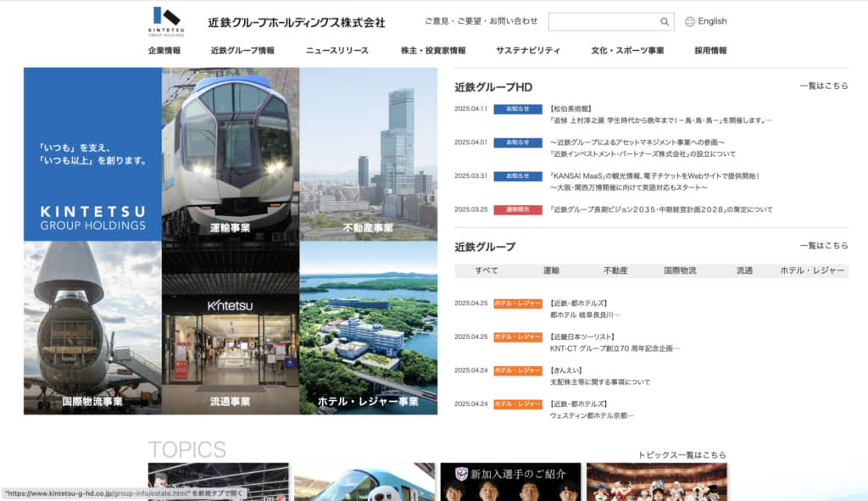This screenshot has height=501, width=868.
Task: Click the Kintetsu Group Holdings logo
Action: pos(166,21)
